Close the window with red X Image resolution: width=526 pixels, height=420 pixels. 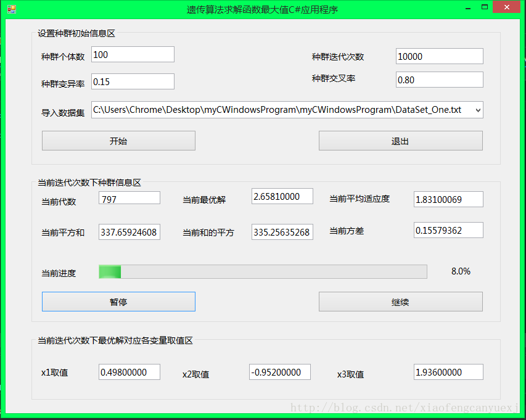coord(506,7)
